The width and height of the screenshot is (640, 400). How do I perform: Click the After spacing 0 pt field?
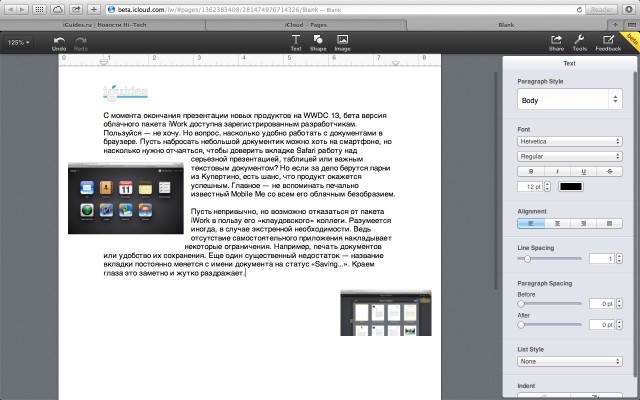click(x=602, y=324)
